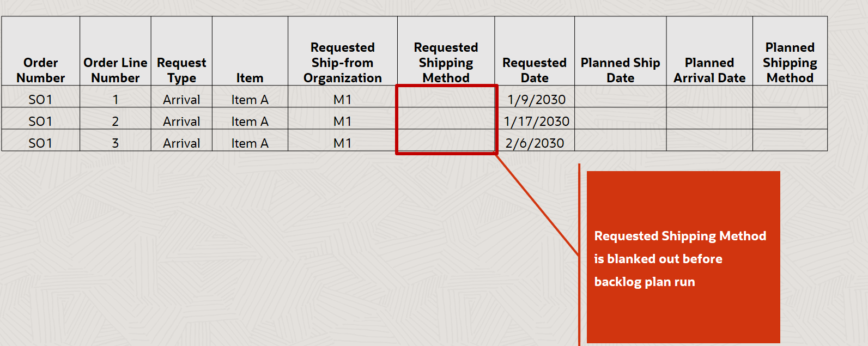868x346 pixels.
Task: Select the M1 cell in the last row
Action: (x=343, y=143)
